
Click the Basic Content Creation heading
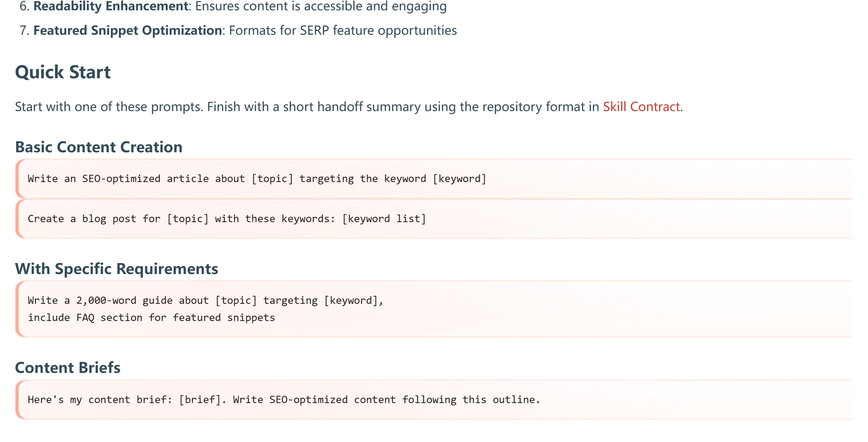click(x=99, y=147)
